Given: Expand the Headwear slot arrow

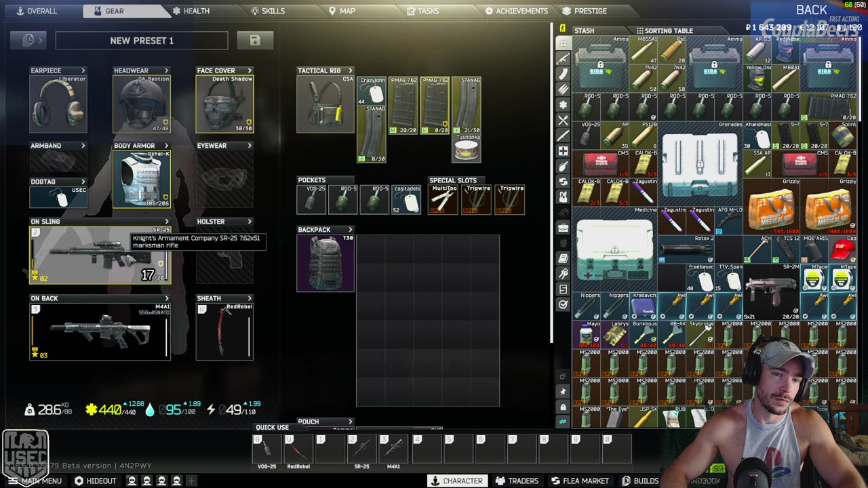Looking at the screenshot, I should [166, 70].
